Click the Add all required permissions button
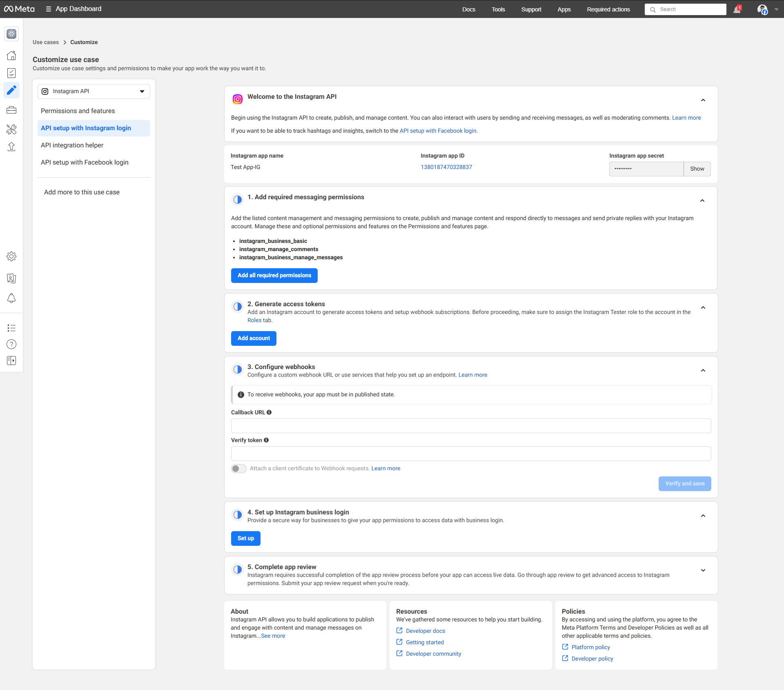 click(274, 275)
